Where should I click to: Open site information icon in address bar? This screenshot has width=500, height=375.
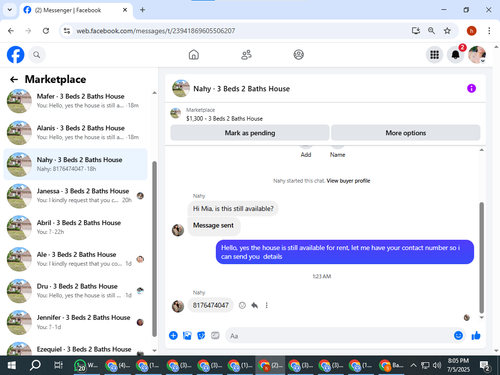[x=67, y=31]
